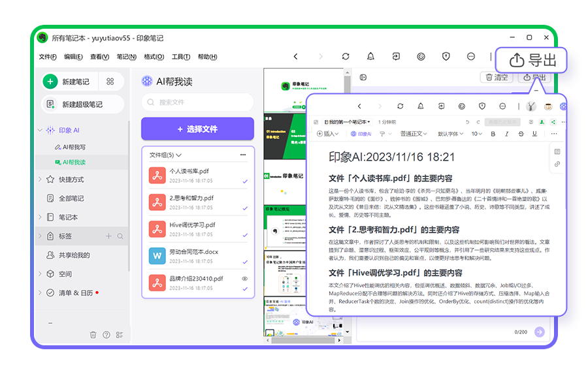The width and height of the screenshot is (588, 376).
Task: Open the 查看(V) menu
Action: (99, 57)
